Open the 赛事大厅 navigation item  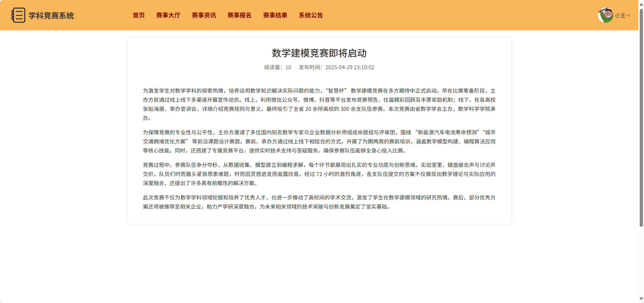pyautogui.click(x=168, y=15)
